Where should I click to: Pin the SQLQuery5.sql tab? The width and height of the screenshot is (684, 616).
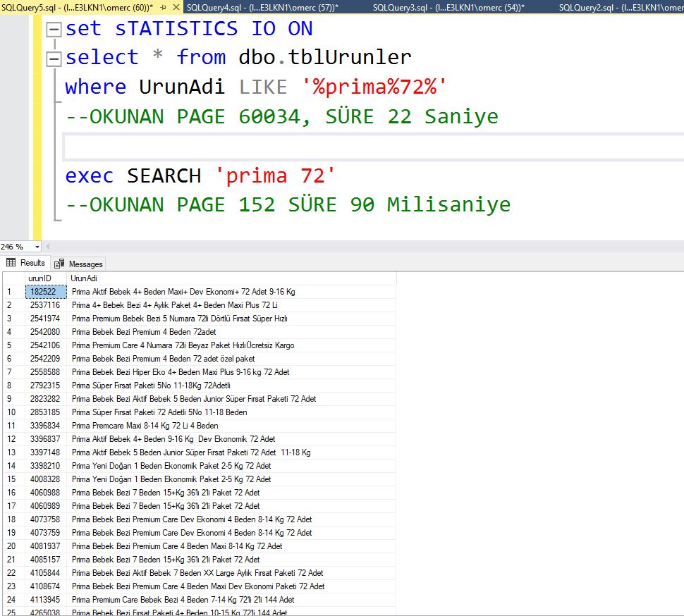164,7
